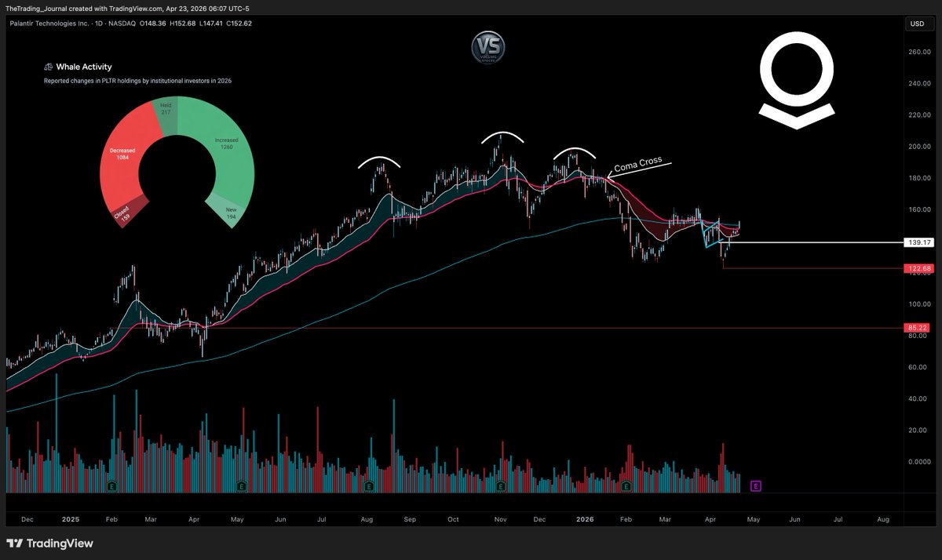Click the November 2025 earnings marker
This screenshot has width=942, height=560.
pyautogui.click(x=501, y=486)
